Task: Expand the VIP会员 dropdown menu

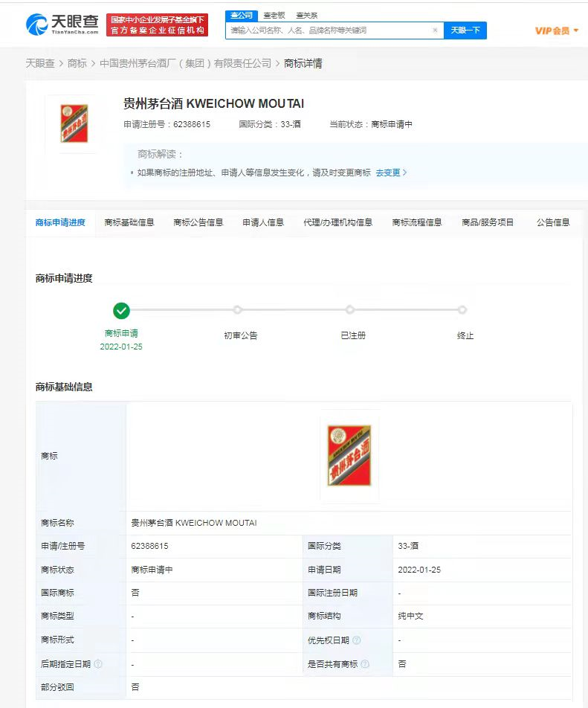Action: tap(557, 30)
